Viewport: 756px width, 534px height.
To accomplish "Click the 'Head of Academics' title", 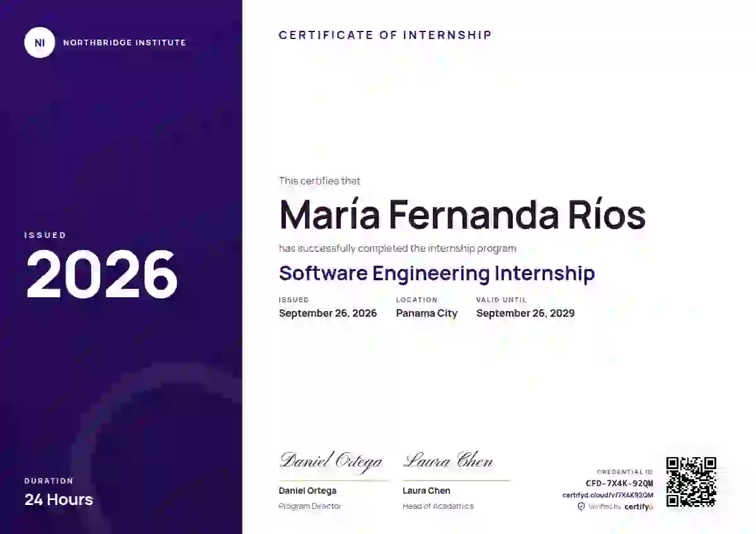I will (x=438, y=506).
